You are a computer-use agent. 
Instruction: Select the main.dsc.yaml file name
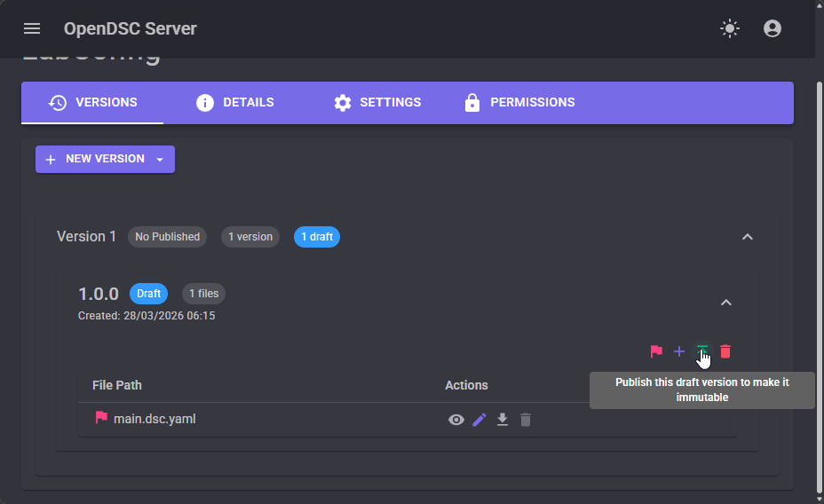pyautogui.click(x=154, y=419)
